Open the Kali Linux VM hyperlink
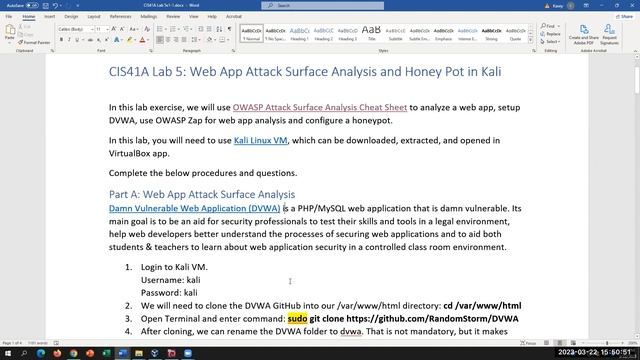Viewport: 640px width, 360px height. (x=260, y=141)
